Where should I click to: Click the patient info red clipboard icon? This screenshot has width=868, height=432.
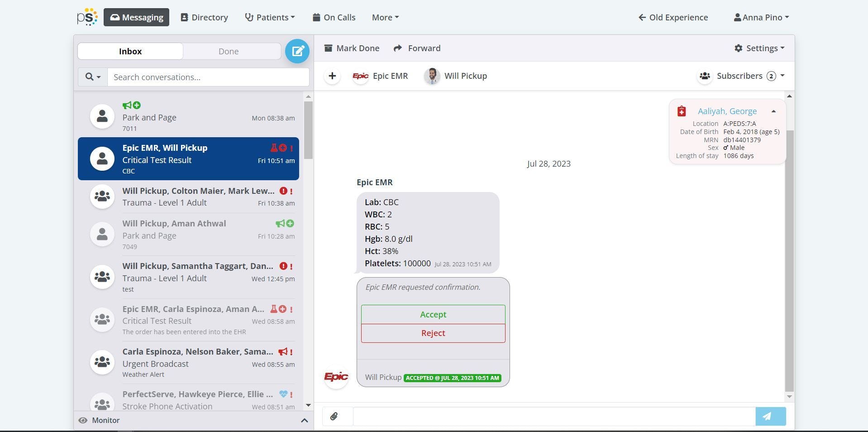click(x=681, y=110)
